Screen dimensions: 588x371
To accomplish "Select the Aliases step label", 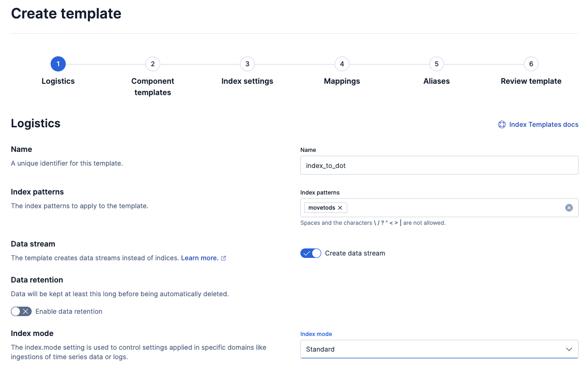I will pos(436,81).
